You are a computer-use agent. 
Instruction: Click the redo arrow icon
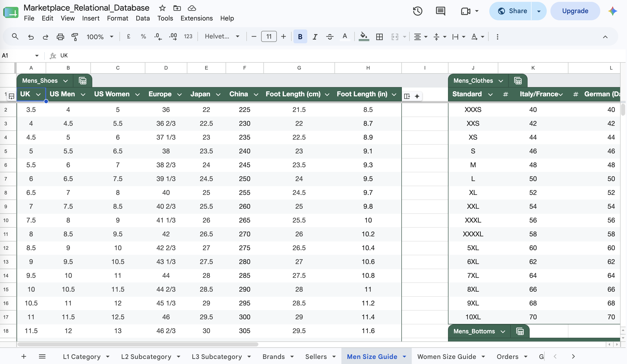click(45, 37)
